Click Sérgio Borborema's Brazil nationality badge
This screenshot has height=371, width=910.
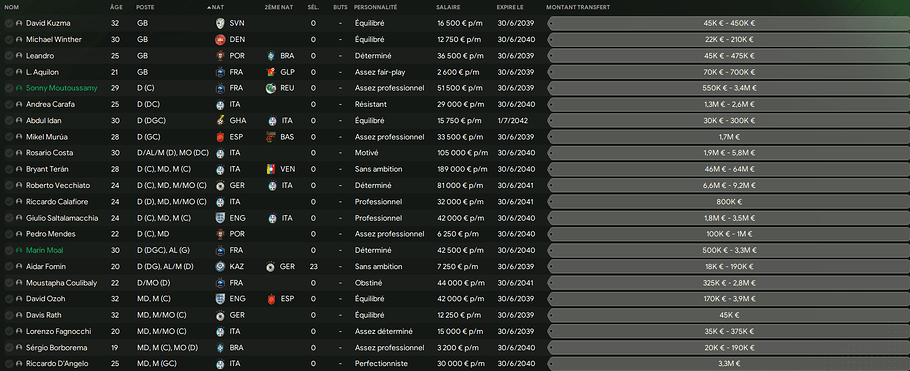pyautogui.click(x=219, y=348)
